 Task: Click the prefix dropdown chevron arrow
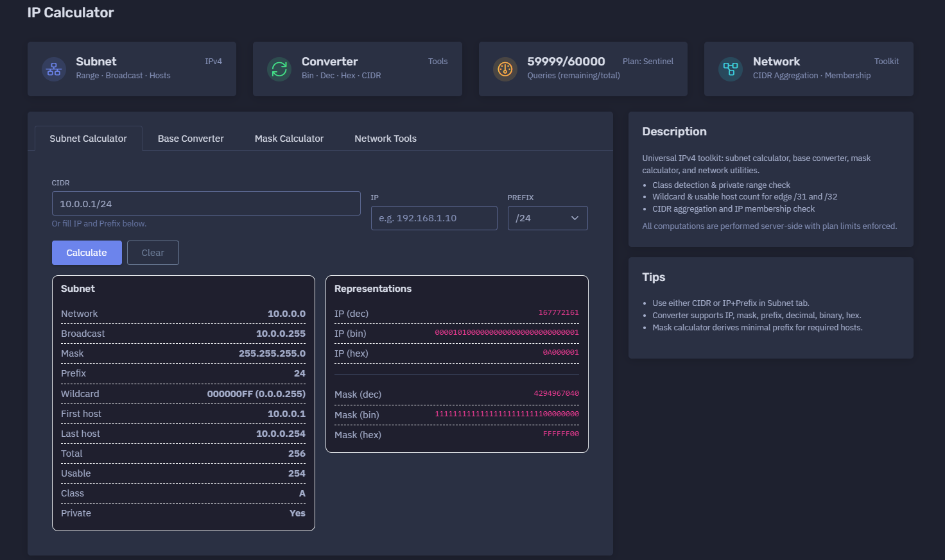pos(575,218)
